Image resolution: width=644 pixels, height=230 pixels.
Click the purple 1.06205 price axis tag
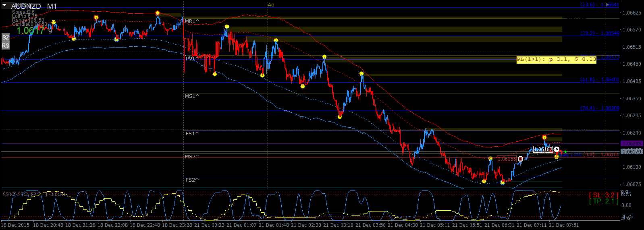point(632,144)
